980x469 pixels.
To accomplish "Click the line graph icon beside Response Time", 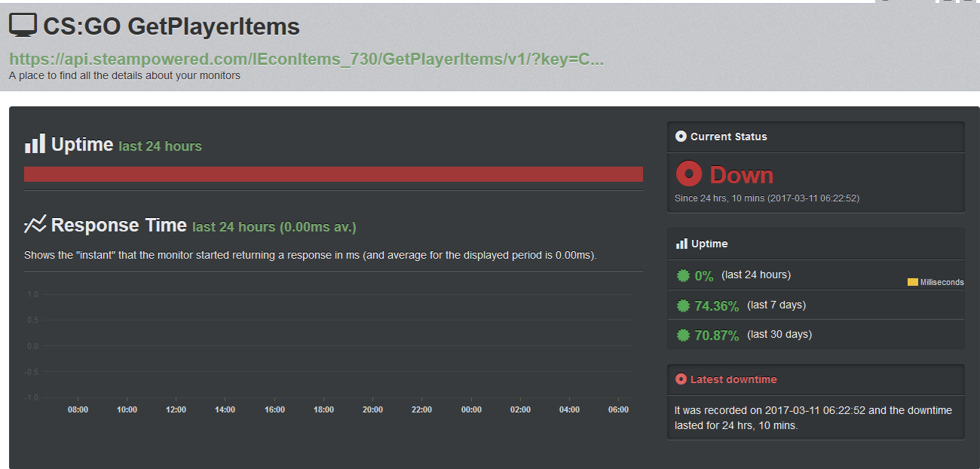I will point(35,225).
